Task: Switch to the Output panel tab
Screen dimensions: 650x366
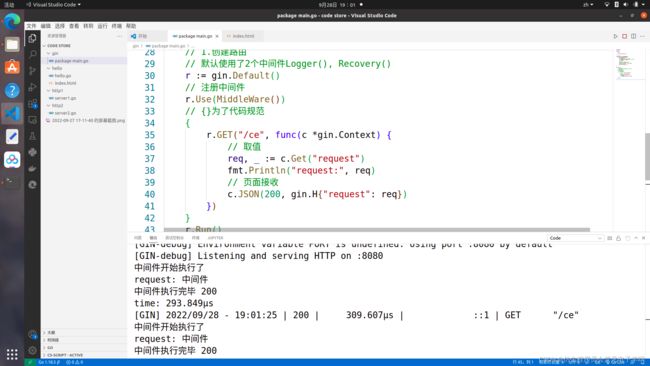Action: pos(153,238)
